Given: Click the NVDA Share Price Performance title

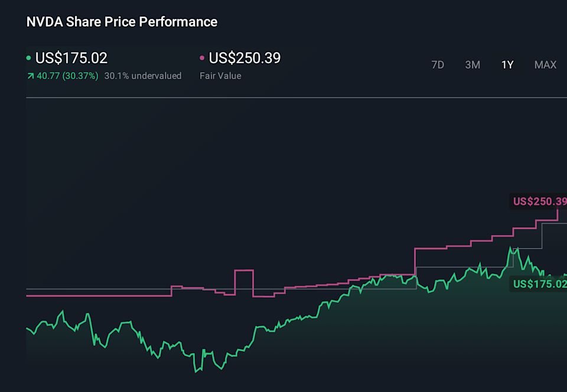Looking at the screenshot, I should (x=122, y=22).
